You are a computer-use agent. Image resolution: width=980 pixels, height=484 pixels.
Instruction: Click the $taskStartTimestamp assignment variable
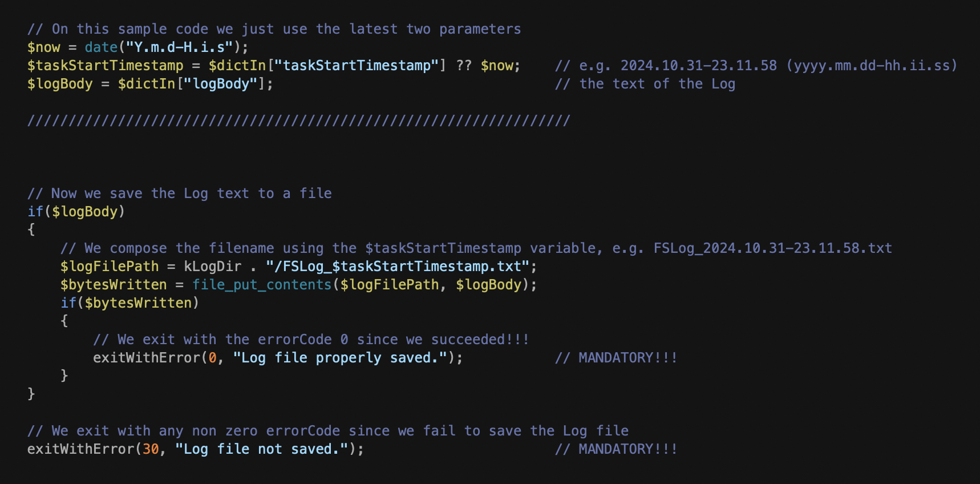click(106, 66)
